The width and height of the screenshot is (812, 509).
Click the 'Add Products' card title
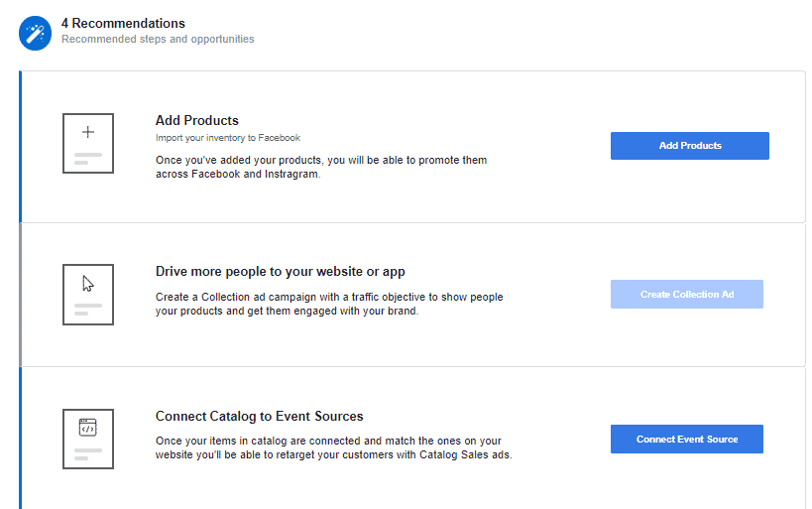pyautogui.click(x=196, y=121)
